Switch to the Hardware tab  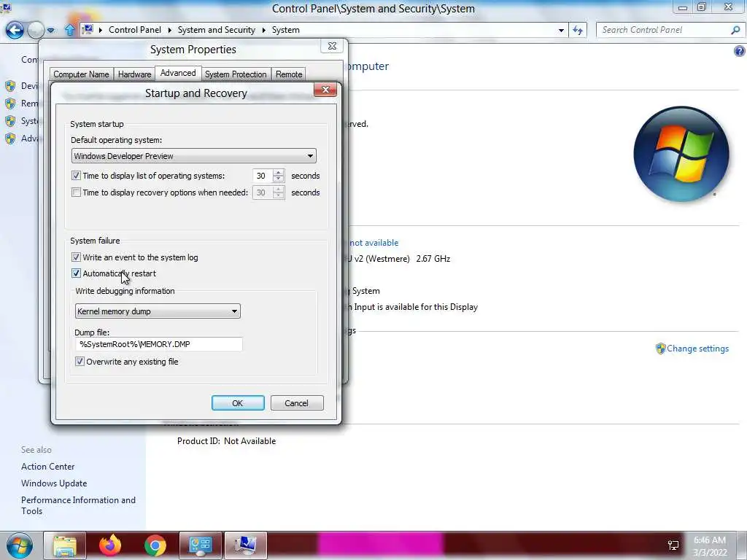click(134, 74)
